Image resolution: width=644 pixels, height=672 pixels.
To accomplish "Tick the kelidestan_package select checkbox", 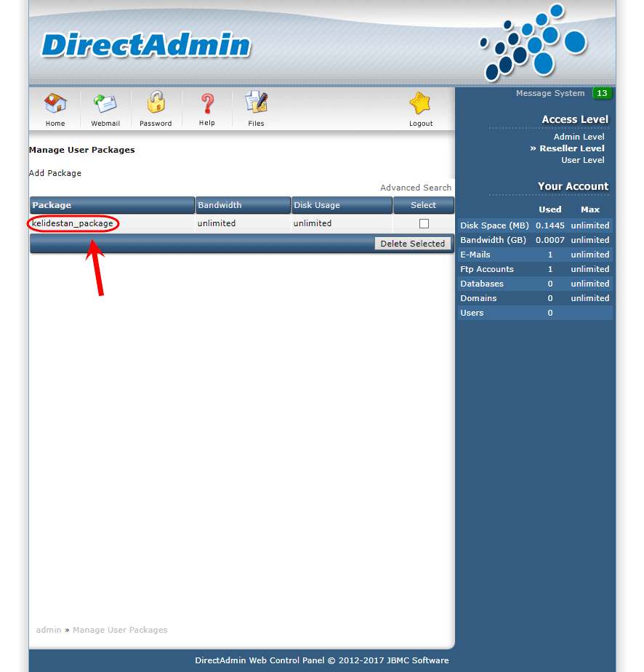I will 424,224.
